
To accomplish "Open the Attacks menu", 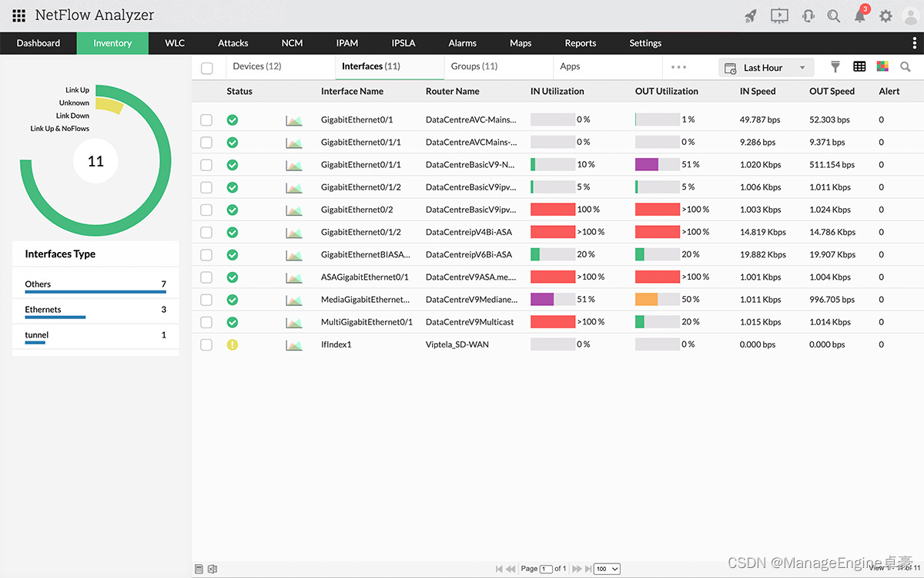I will coord(233,43).
